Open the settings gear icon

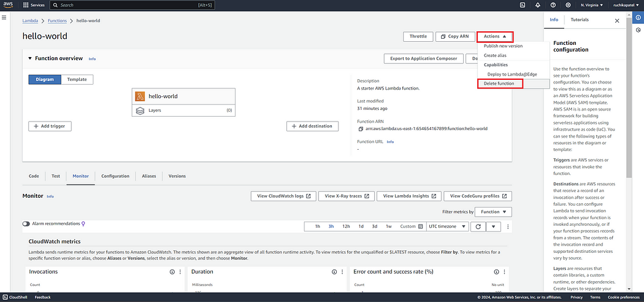pos(568,5)
